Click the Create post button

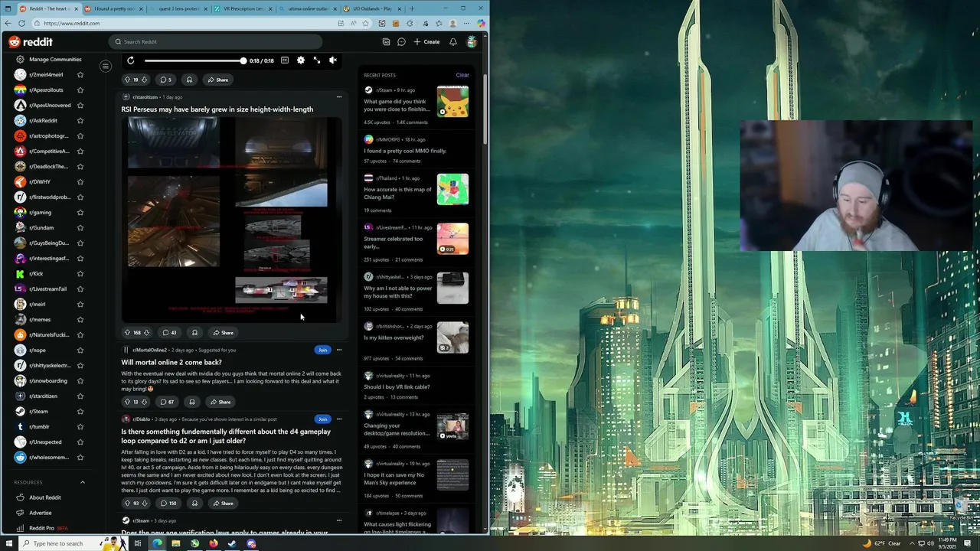(x=427, y=42)
